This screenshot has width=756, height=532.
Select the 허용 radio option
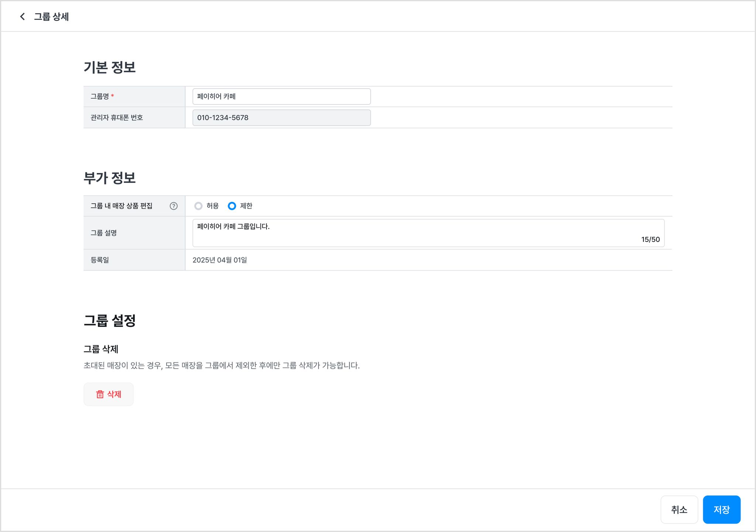(x=198, y=206)
